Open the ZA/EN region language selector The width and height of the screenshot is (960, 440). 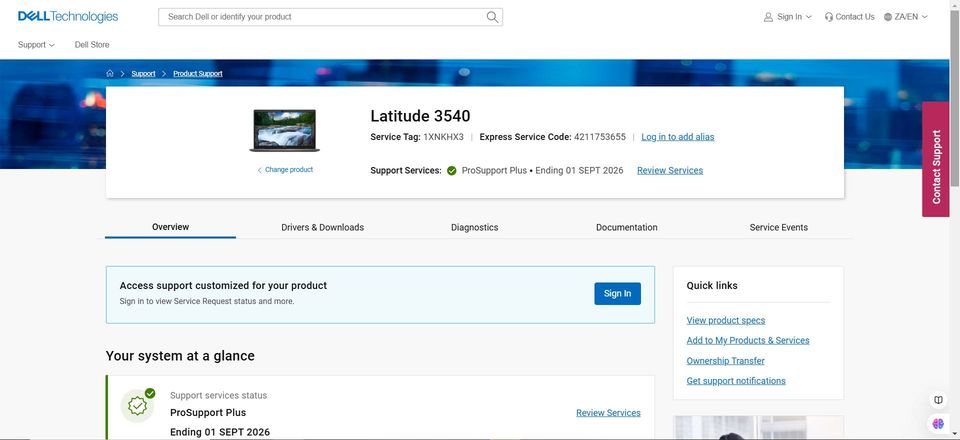[906, 17]
